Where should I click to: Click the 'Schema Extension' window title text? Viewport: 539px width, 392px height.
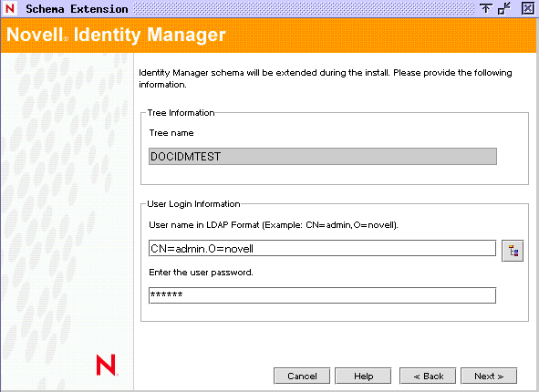77,8
